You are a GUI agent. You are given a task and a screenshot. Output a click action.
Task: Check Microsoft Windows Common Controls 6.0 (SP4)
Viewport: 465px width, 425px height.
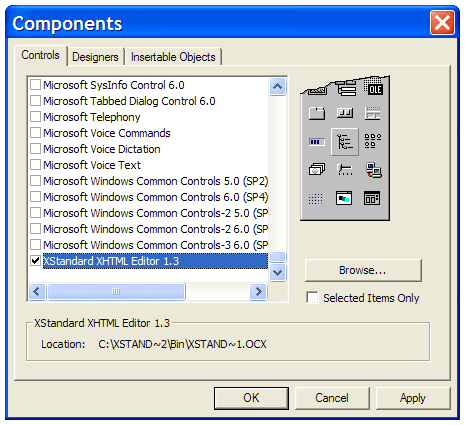click(x=35, y=197)
